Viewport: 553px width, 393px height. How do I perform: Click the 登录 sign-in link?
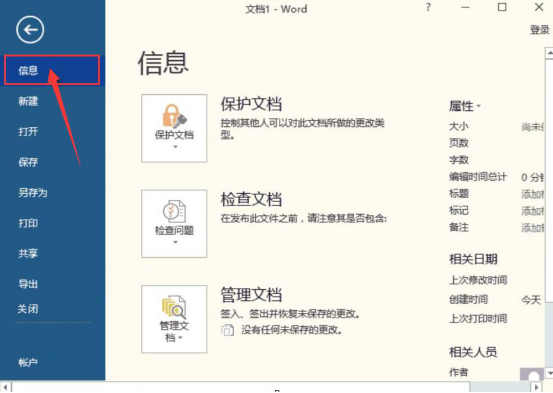click(540, 30)
